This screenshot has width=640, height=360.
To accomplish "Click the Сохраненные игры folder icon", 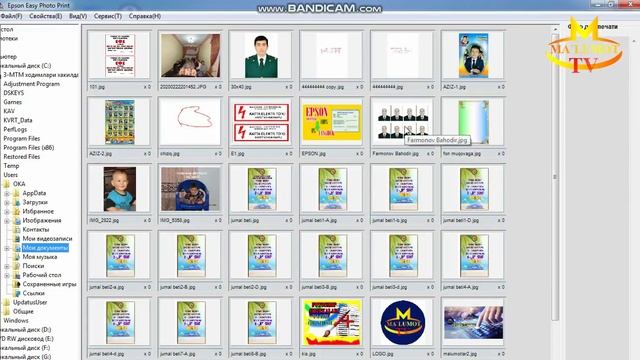I will coord(16,284).
